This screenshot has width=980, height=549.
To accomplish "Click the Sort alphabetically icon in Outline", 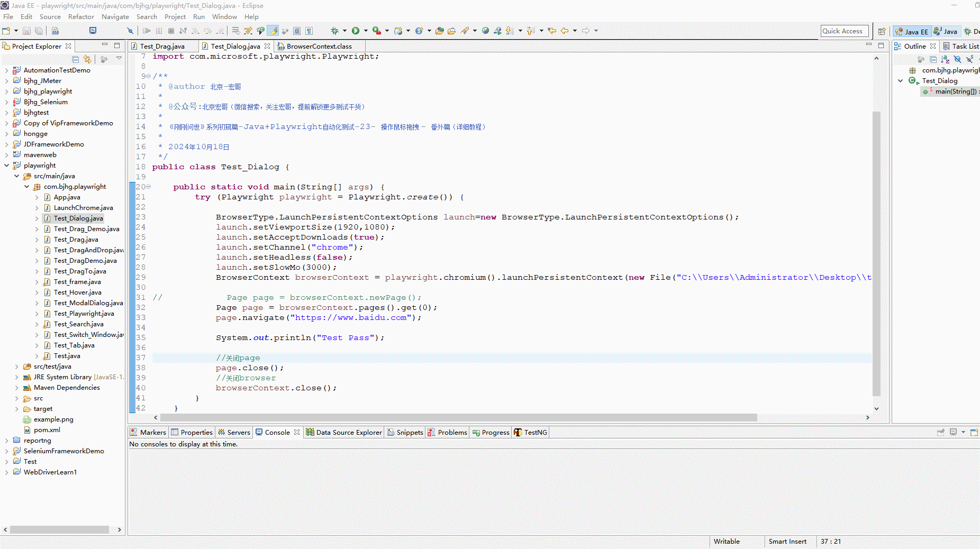I will click(945, 59).
